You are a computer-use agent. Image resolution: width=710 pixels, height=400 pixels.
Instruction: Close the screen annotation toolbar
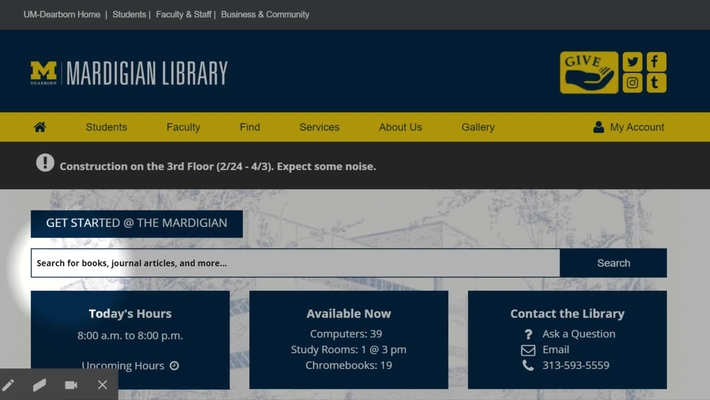click(102, 385)
